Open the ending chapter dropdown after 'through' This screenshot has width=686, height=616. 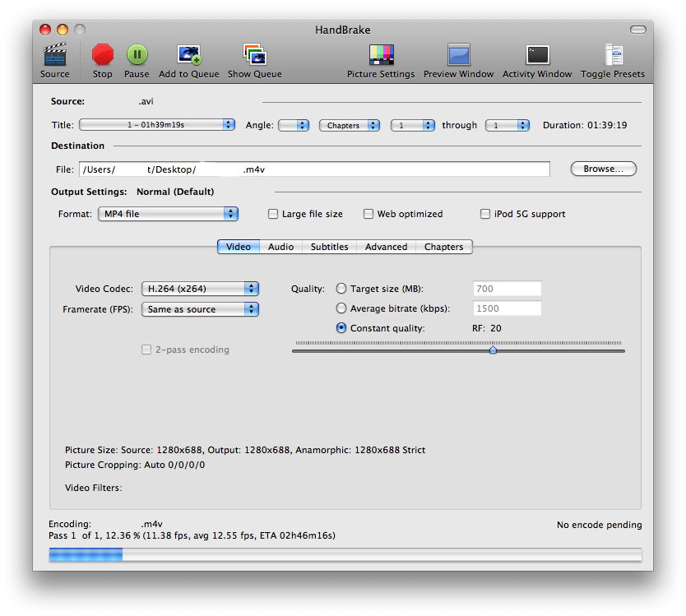[x=508, y=125]
